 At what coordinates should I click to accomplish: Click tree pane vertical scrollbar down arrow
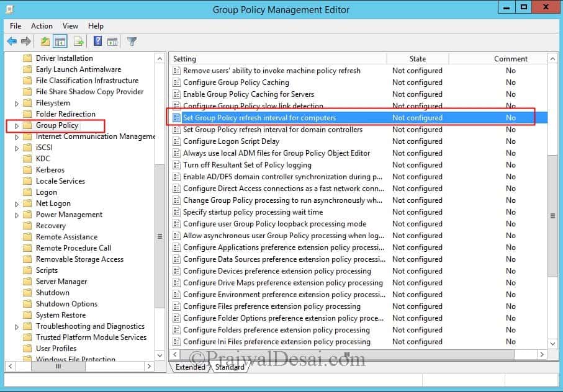(160, 355)
